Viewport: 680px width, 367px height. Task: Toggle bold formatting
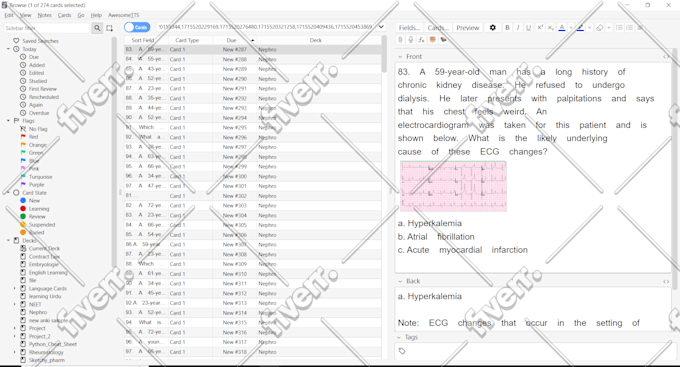click(507, 28)
